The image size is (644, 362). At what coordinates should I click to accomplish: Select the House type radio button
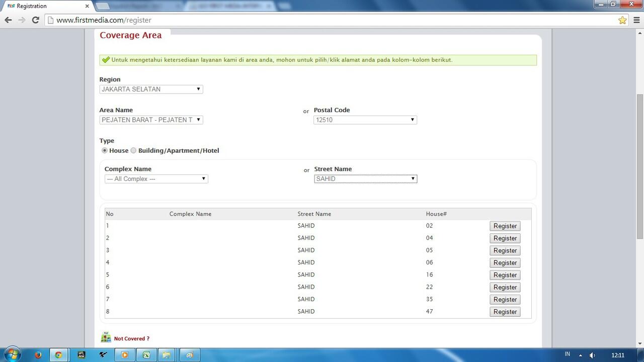point(105,150)
